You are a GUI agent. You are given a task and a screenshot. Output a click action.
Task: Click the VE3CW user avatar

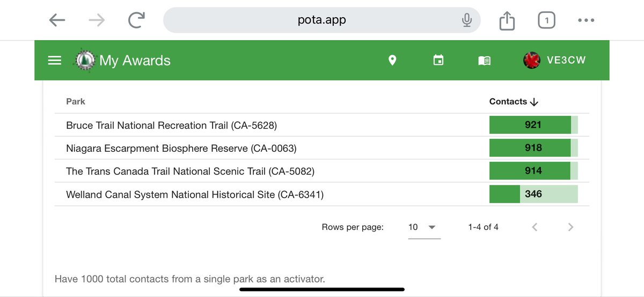531,60
